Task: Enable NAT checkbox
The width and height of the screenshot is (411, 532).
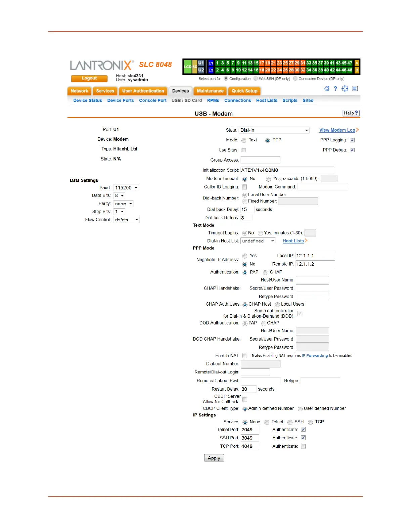Action: 245,356
